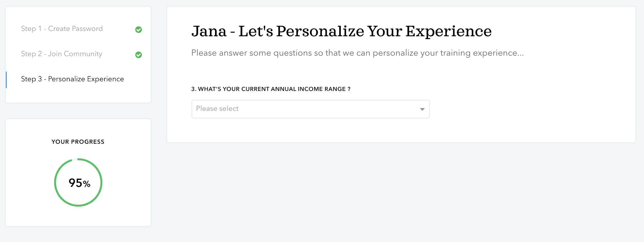
Task: Go to Step 1 - Create Password
Action: (x=62, y=29)
